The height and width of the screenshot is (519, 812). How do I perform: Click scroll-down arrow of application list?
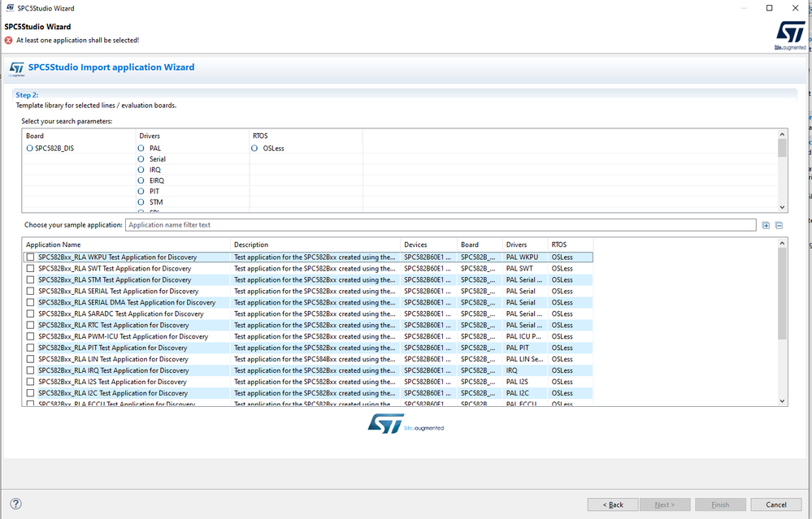tap(782, 401)
